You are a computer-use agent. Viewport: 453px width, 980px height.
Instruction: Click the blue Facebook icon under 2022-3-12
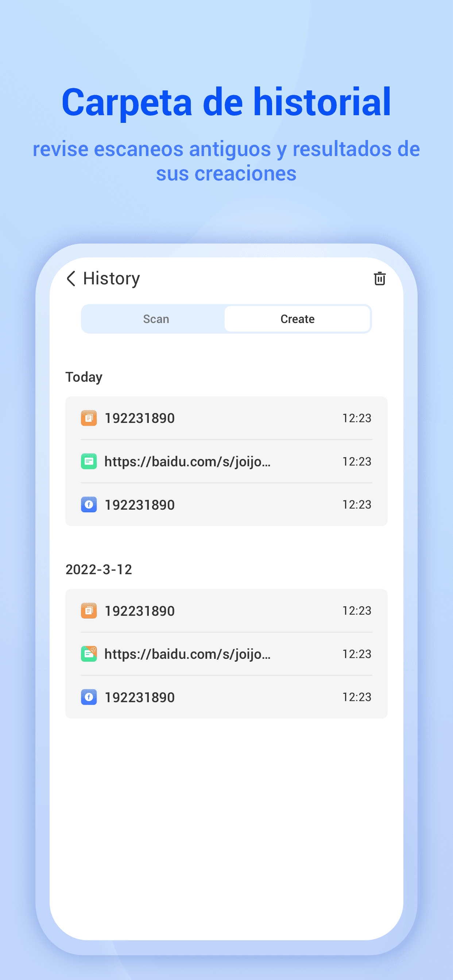[x=89, y=697]
